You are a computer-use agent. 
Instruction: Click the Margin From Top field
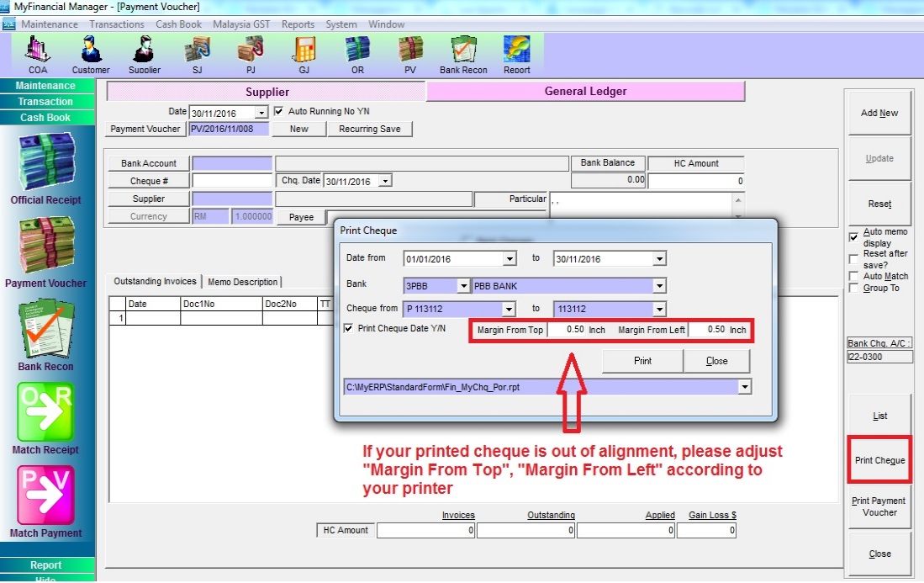[567, 331]
